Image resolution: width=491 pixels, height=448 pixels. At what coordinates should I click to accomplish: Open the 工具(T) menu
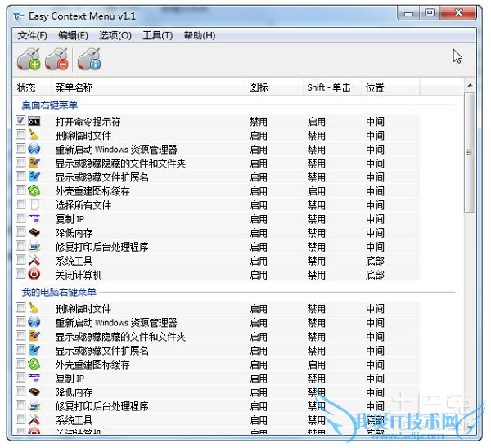pos(157,35)
